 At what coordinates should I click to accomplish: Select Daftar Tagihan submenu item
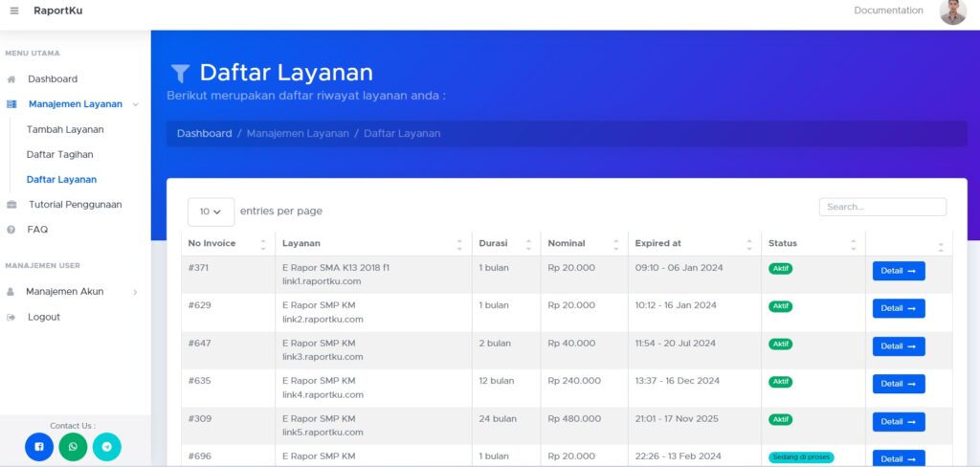pyautogui.click(x=59, y=154)
